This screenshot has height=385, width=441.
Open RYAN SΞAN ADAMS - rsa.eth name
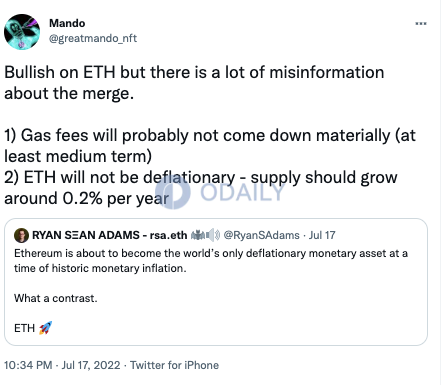tap(110, 235)
